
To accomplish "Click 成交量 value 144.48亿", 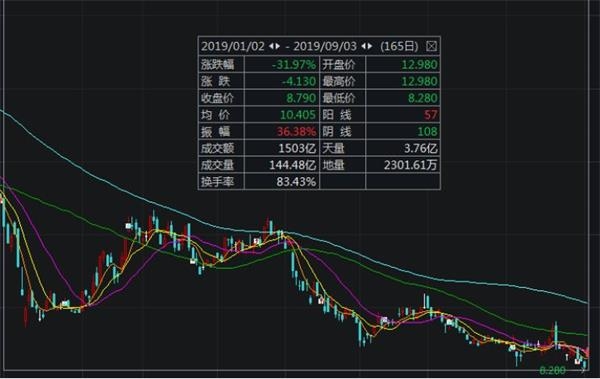I will [293, 165].
